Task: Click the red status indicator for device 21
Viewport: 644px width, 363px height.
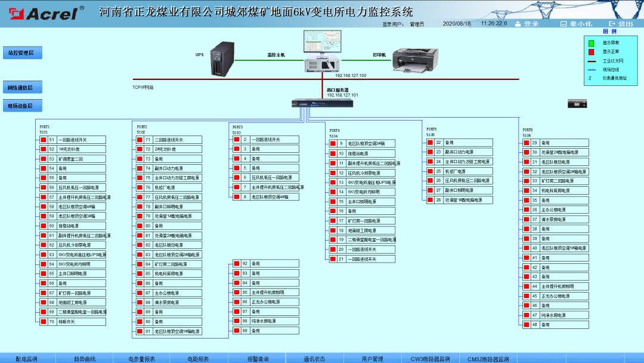Action: tap(333, 259)
